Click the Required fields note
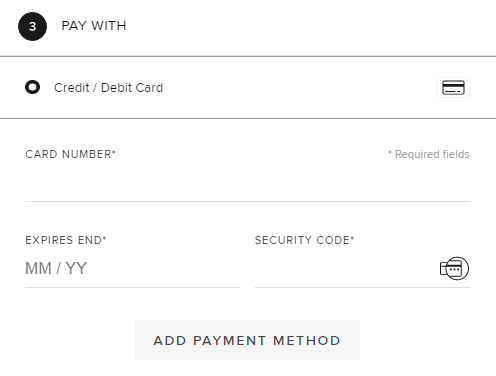496x376 pixels. pyautogui.click(x=428, y=154)
